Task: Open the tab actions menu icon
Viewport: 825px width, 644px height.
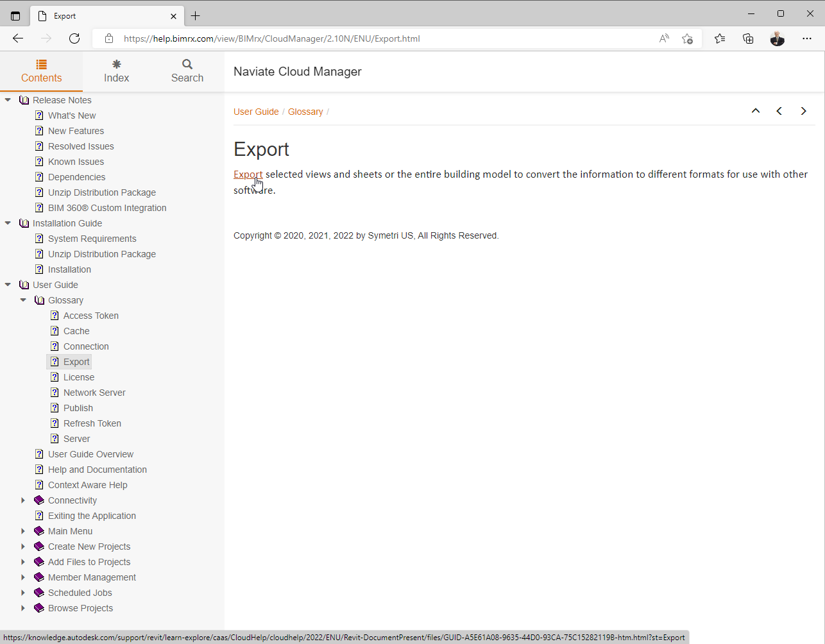Action: tap(15, 16)
